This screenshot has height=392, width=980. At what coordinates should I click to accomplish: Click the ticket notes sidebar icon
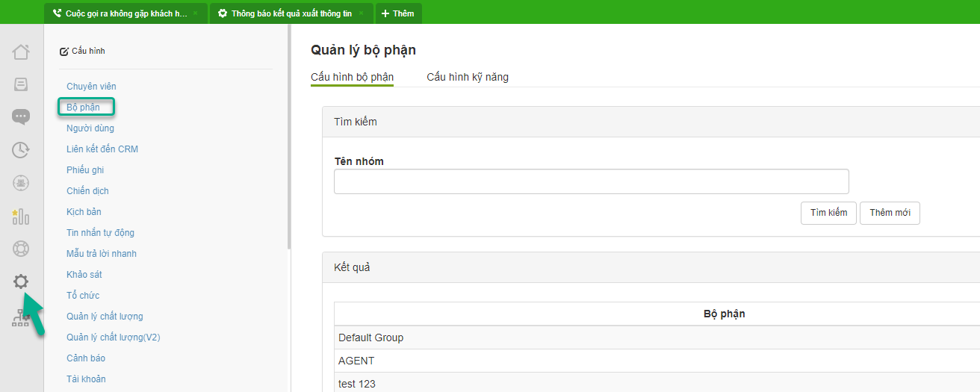click(x=21, y=84)
